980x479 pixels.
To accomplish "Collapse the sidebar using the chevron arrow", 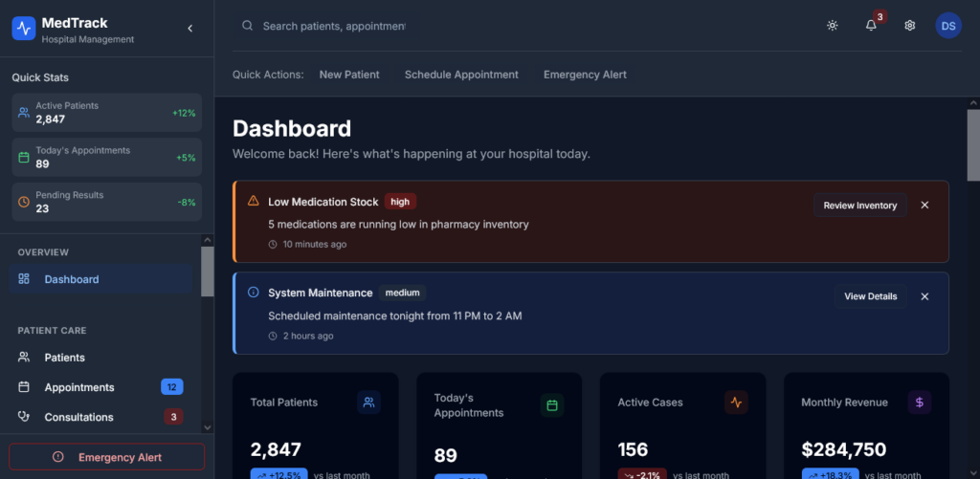I will 189,29.
